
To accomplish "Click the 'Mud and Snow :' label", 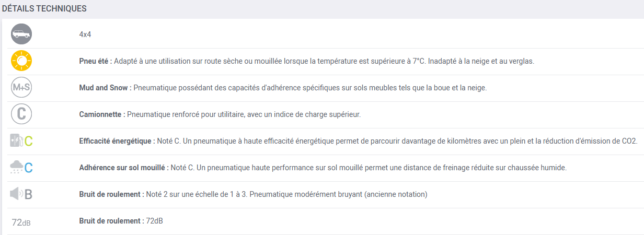I will coord(105,88).
